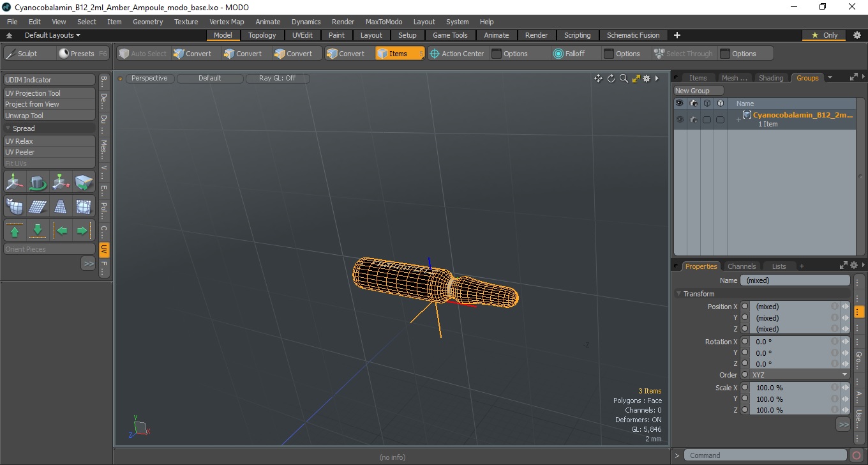Click the align-right green arrow icon

tap(84, 230)
